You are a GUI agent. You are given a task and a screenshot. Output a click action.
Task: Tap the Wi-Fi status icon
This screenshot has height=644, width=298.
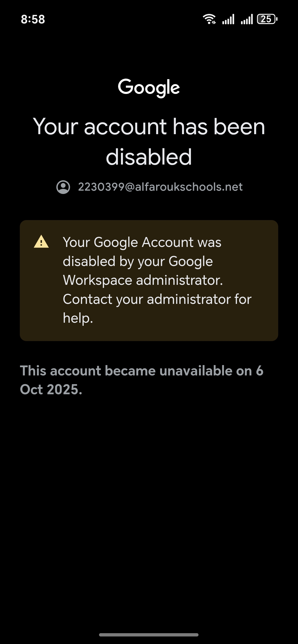point(209,19)
